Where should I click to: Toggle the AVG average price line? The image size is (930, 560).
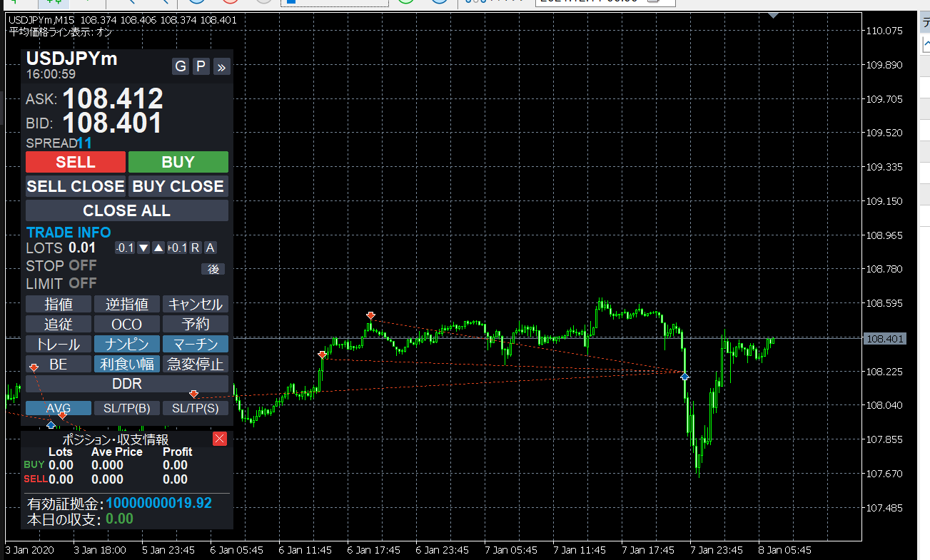point(59,408)
